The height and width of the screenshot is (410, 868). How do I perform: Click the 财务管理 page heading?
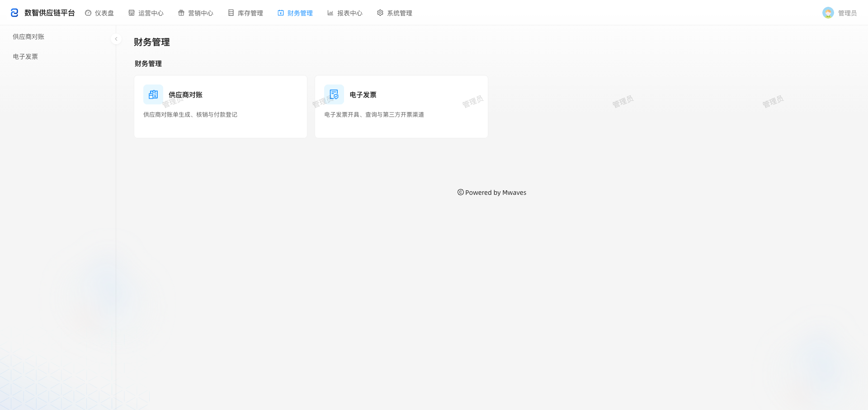(152, 42)
